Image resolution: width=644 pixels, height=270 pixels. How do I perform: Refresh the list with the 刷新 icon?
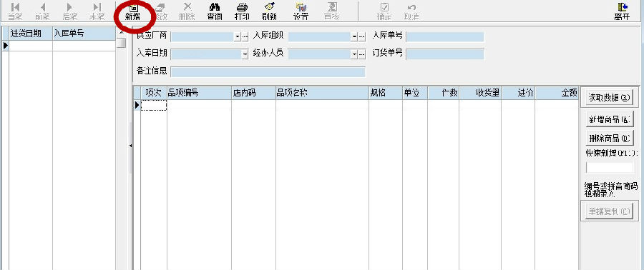coord(269,11)
